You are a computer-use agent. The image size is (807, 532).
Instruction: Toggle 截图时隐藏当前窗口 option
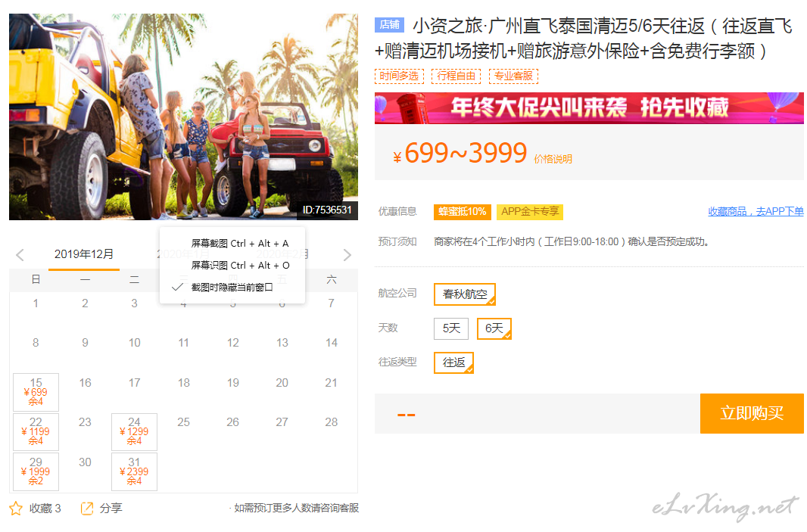pyautogui.click(x=232, y=287)
